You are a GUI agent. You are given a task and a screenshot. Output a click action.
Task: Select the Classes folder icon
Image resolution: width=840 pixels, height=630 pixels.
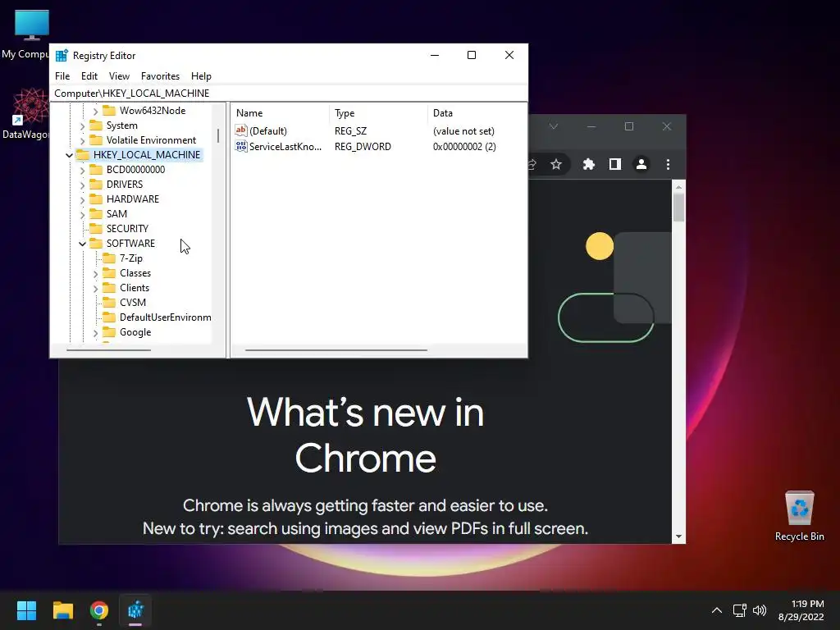(109, 272)
